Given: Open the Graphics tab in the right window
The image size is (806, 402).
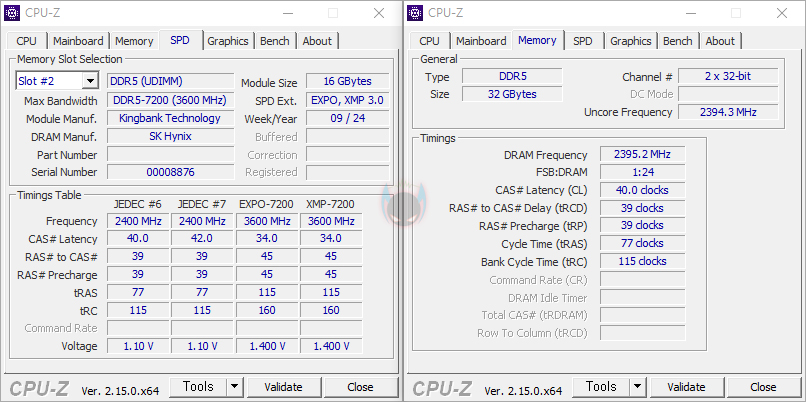Looking at the screenshot, I should click(x=631, y=41).
